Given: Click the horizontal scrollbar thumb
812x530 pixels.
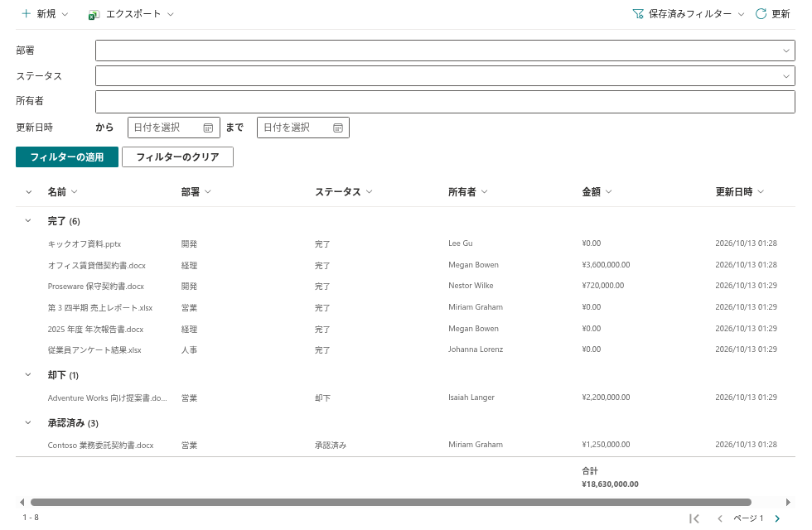Looking at the screenshot, I should click(x=391, y=502).
